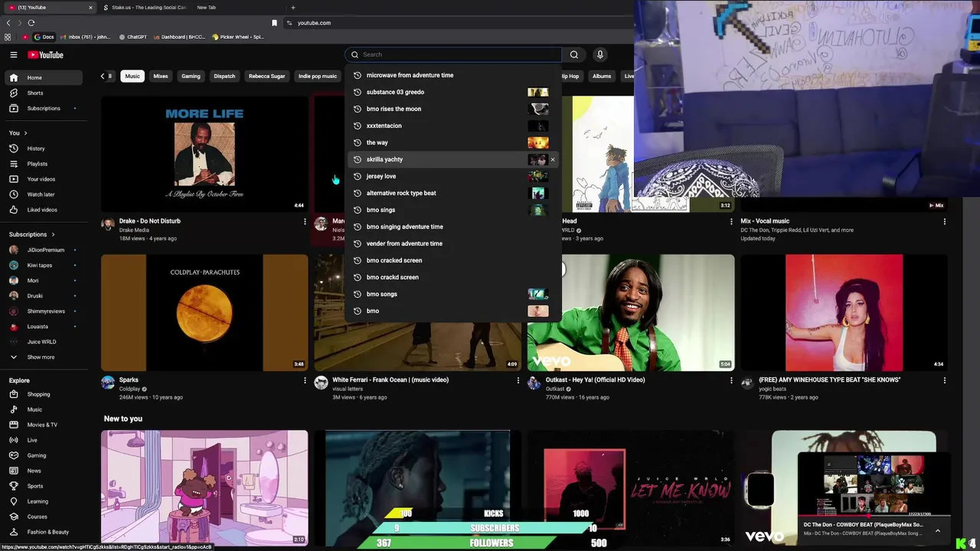Open Gaming under Explore
The width and height of the screenshot is (980, 551).
tap(43, 455)
